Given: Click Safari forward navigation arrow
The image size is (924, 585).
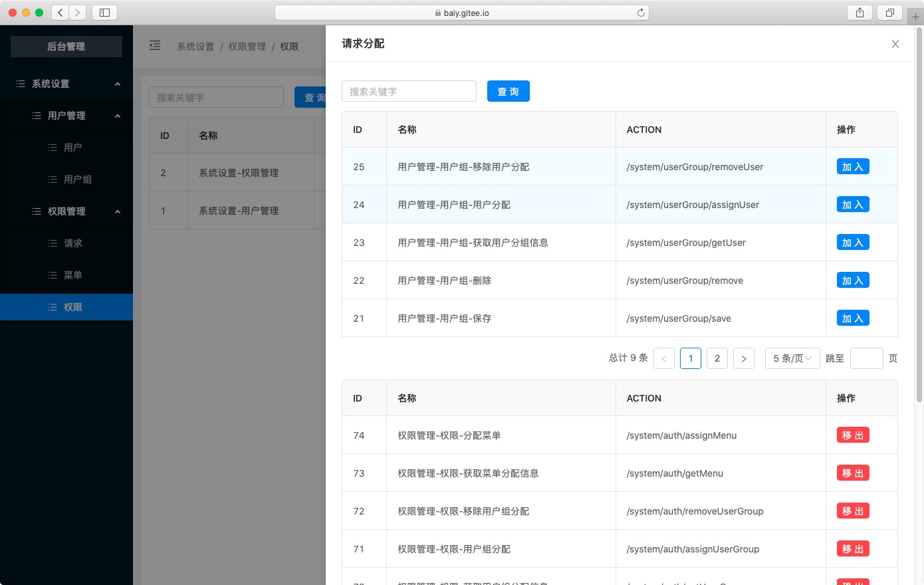Looking at the screenshot, I should tap(78, 13).
